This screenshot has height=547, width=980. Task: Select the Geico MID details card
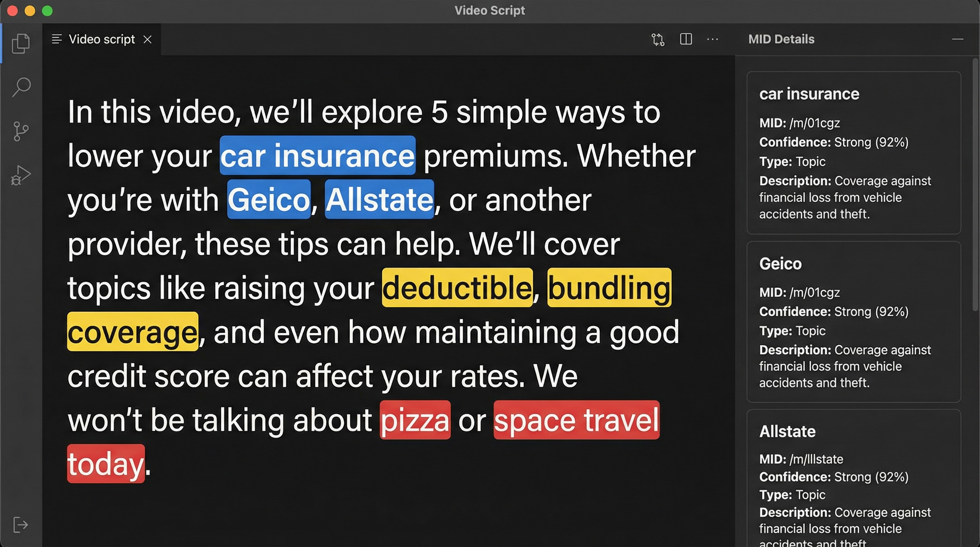(853, 322)
